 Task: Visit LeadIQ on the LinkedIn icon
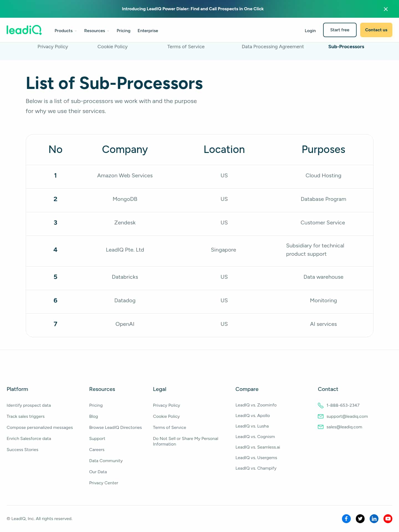[x=374, y=518]
